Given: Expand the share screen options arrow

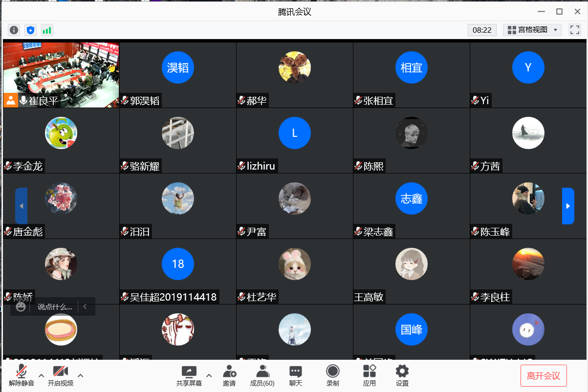Looking at the screenshot, I should (209, 375).
